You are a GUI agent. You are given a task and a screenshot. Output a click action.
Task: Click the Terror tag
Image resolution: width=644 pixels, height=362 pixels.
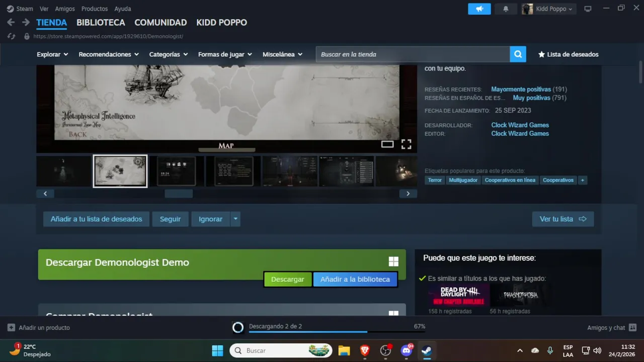click(435, 180)
